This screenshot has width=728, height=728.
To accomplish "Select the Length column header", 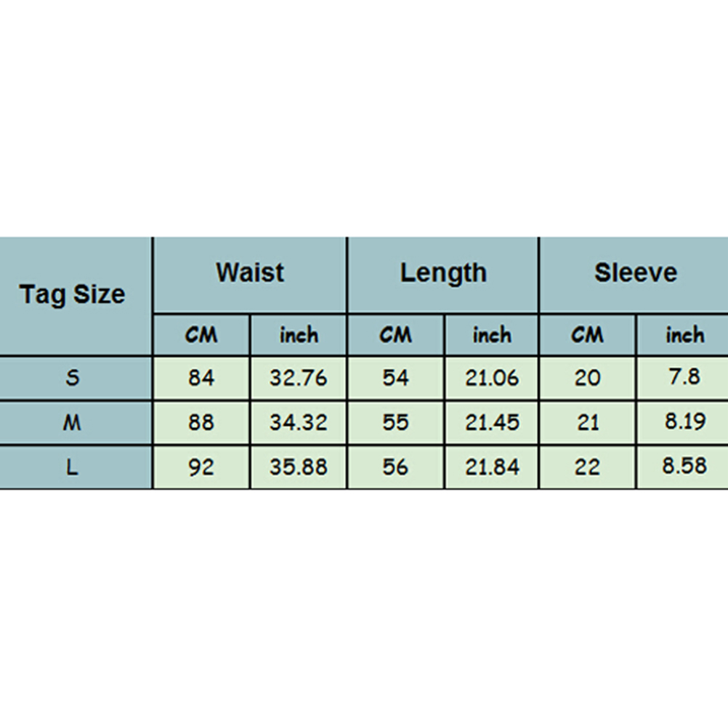I will [x=443, y=274].
